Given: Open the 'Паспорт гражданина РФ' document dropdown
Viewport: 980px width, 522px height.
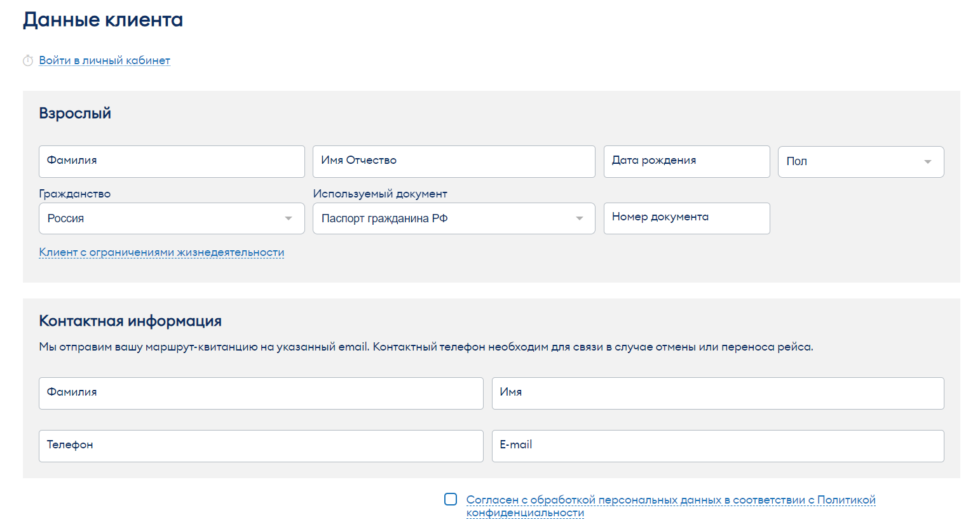Looking at the screenshot, I should 454,218.
